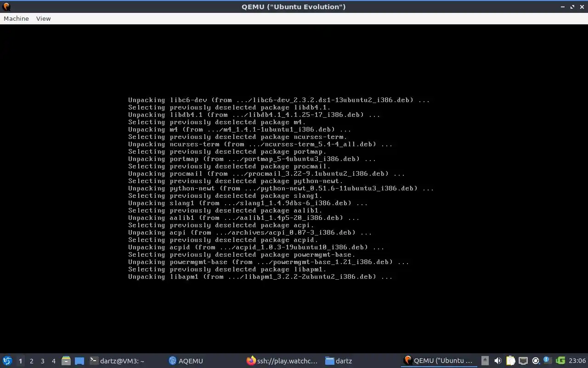The width and height of the screenshot is (588, 368).
Task: Click the line 'Unpacking aalib1'
Action: 244,218
